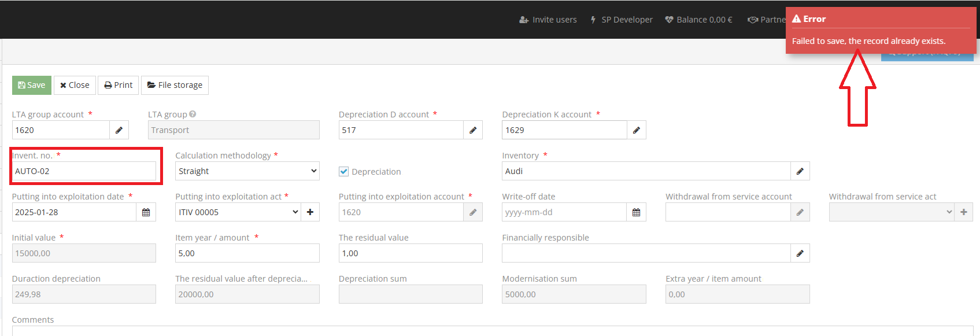The width and height of the screenshot is (980, 336).
Task: Open calendar for Putting into exploitation date
Action: click(x=146, y=212)
